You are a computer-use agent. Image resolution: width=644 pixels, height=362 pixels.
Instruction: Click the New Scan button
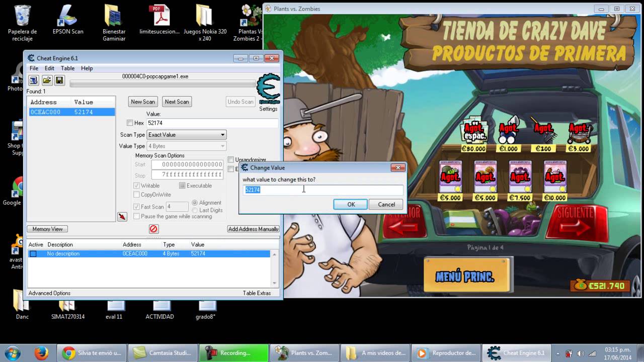tap(143, 102)
